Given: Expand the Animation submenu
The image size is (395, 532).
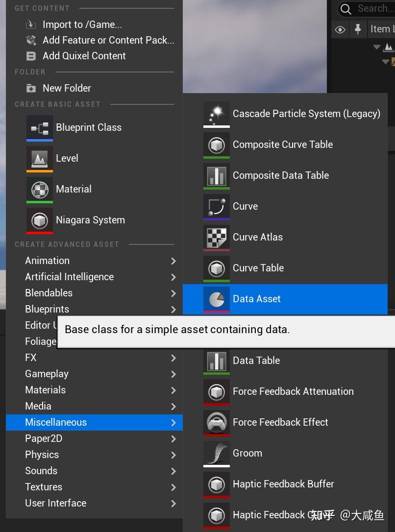Looking at the screenshot, I should tap(173, 261).
